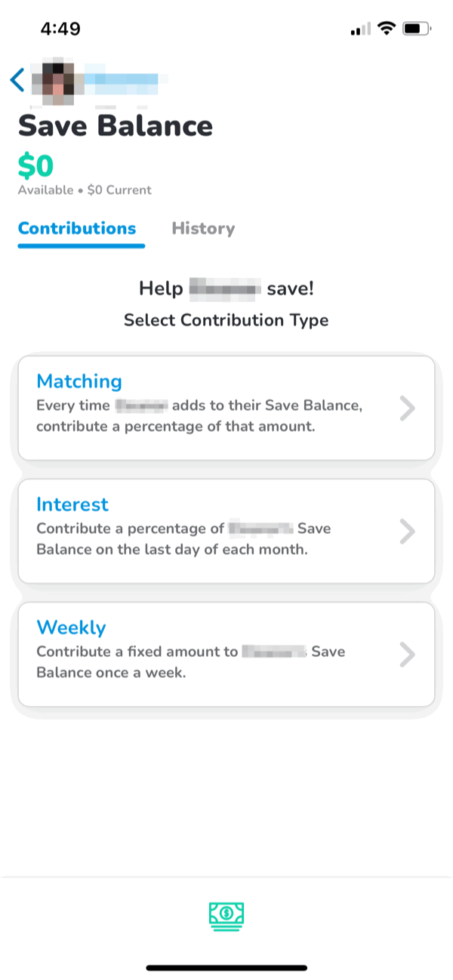Image resolution: width=453 pixels, height=980 pixels.
Task: Switch to the History tab
Action: pyautogui.click(x=203, y=229)
